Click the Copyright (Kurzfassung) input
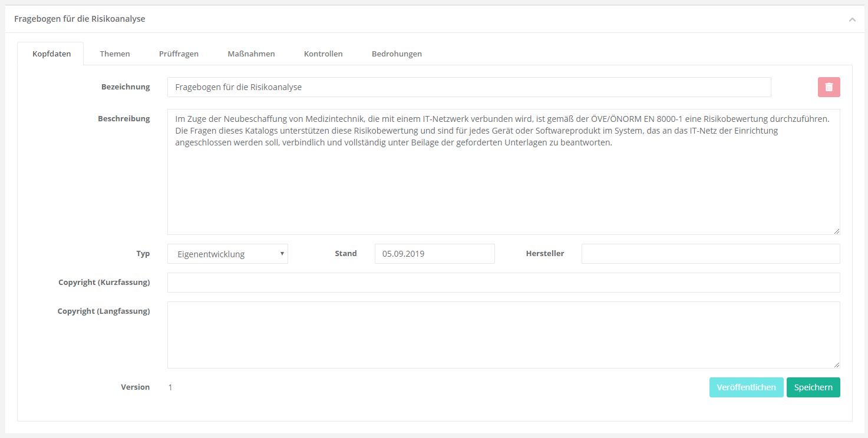 503,283
